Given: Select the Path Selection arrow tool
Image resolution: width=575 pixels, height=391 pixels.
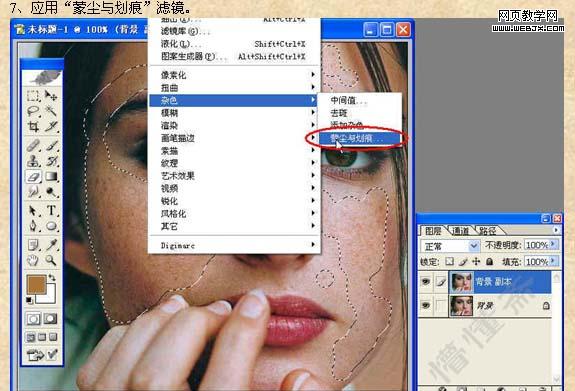Looking at the screenshot, I should point(33,211).
